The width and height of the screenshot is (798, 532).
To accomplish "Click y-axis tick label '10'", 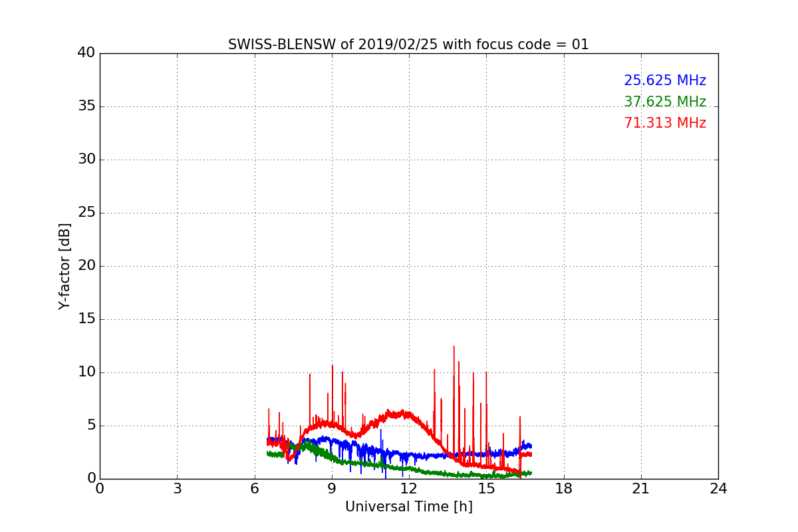I will pyautogui.click(x=86, y=372).
